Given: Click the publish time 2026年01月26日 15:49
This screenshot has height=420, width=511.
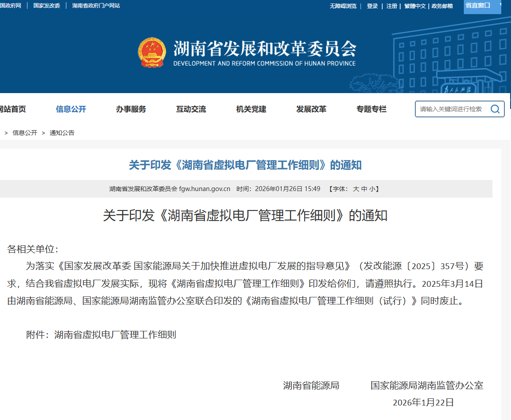Looking at the screenshot, I should [x=287, y=189].
